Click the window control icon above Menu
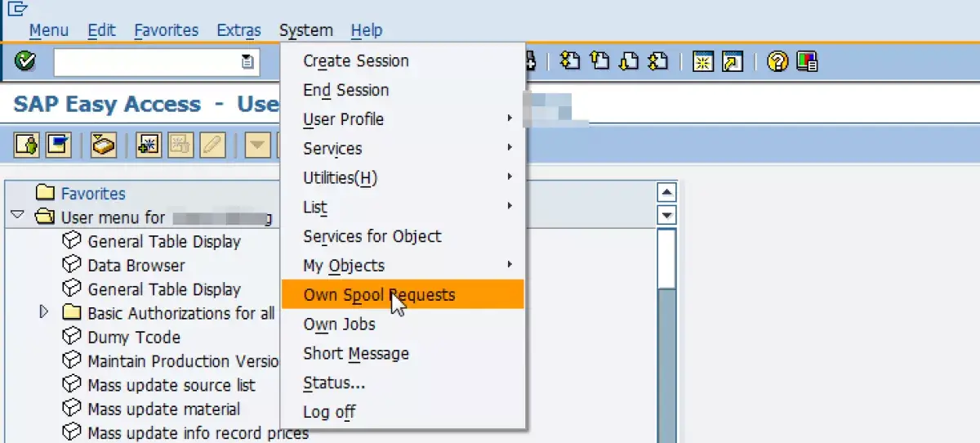Image resolution: width=980 pixels, height=443 pixels. [18, 8]
